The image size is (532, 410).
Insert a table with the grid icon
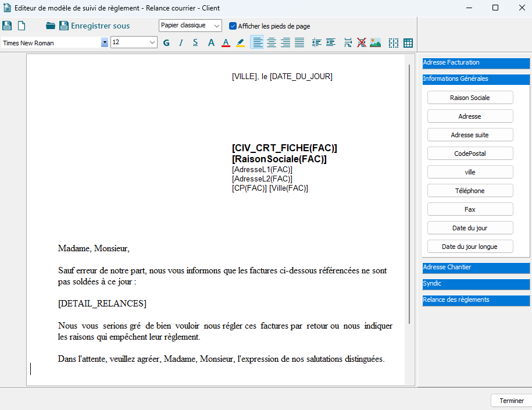408,42
